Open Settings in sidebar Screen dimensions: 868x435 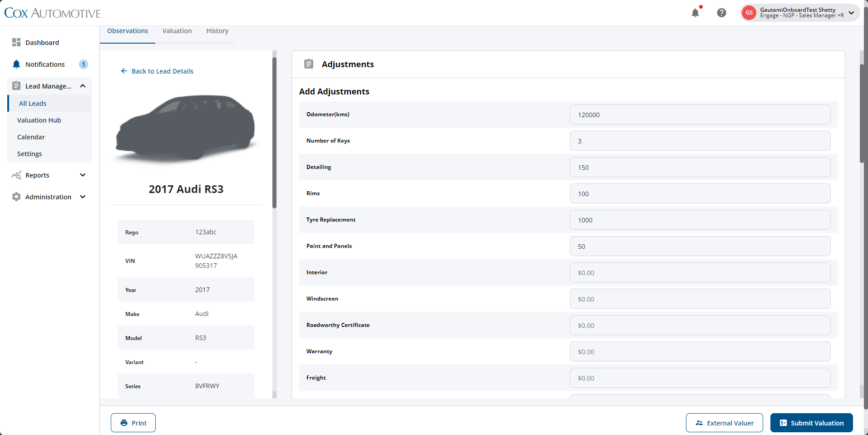point(30,154)
